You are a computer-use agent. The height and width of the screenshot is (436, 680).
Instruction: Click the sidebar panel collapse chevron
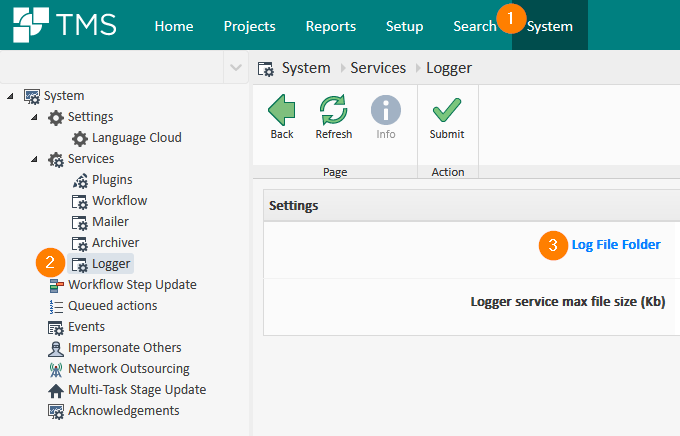[235, 68]
